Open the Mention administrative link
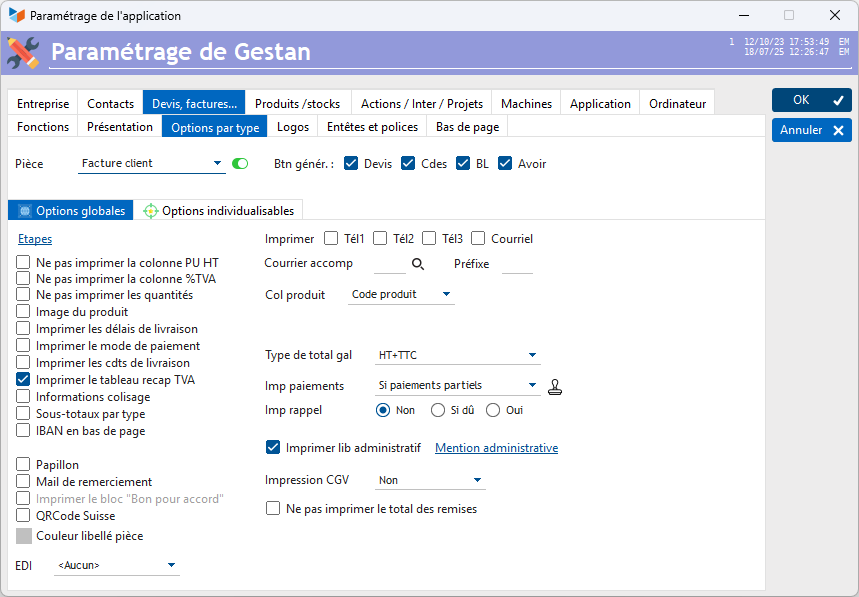859x597 pixels. 496,448
